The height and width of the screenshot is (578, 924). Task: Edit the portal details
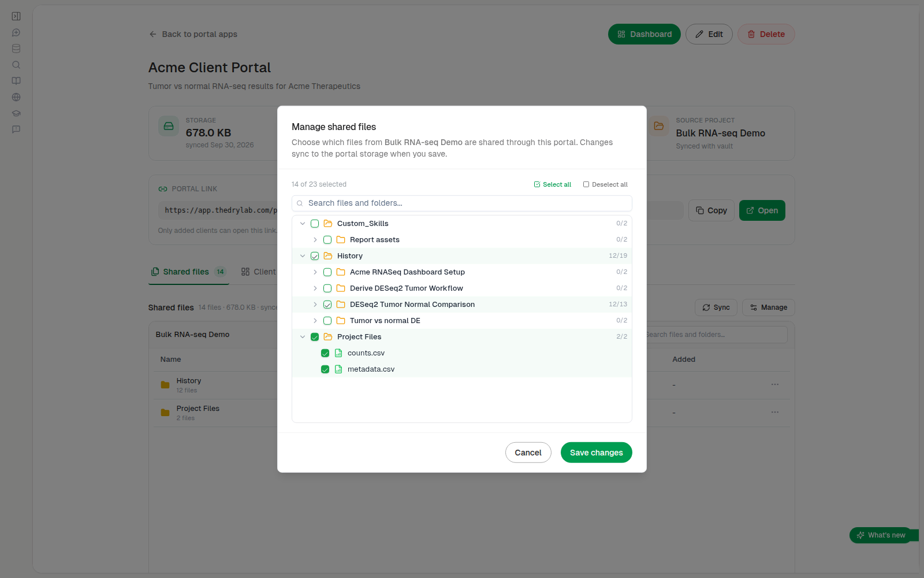pos(709,34)
